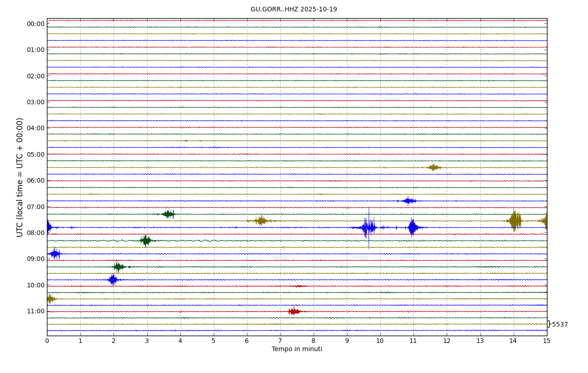Select the small blue event near minute 10.9 before 07:00
Image resolution: width=588 pixels, height=373 pixels.
coord(408,201)
